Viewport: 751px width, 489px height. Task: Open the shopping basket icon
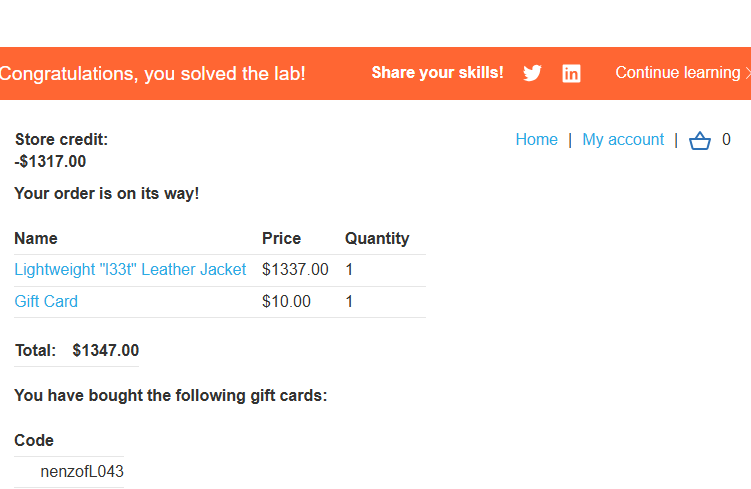click(x=700, y=141)
